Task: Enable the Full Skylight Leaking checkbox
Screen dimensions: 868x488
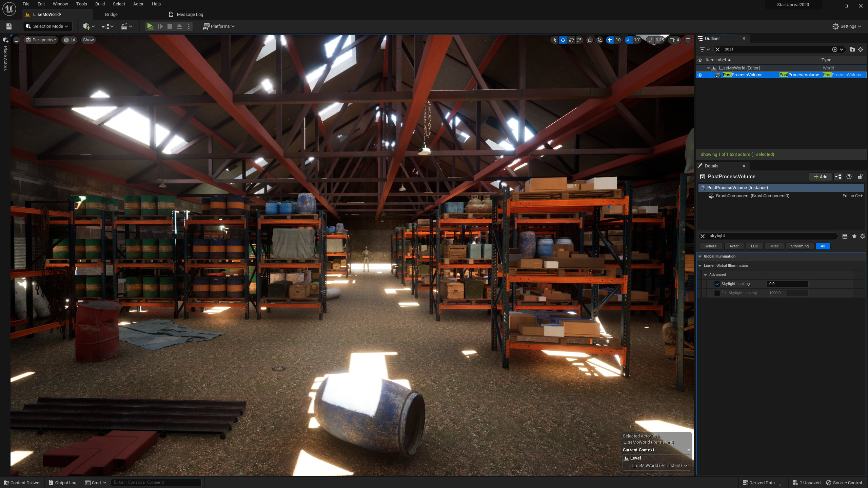Action: [x=717, y=293]
